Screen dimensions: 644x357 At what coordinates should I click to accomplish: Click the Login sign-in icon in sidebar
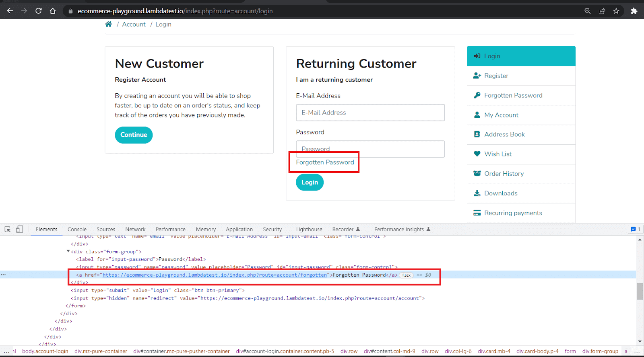pos(477,56)
